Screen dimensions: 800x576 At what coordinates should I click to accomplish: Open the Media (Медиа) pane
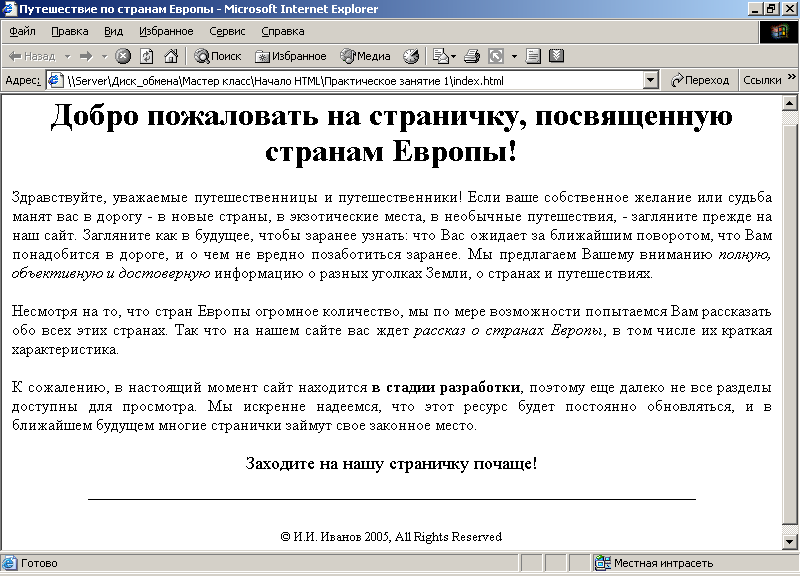(365, 56)
